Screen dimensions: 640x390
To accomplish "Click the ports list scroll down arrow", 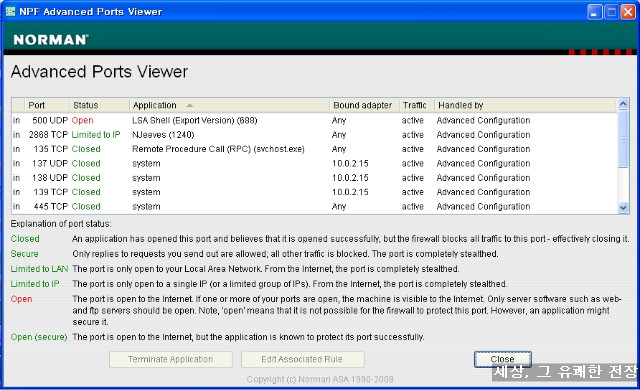I will pyautogui.click(x=623, y=208).
